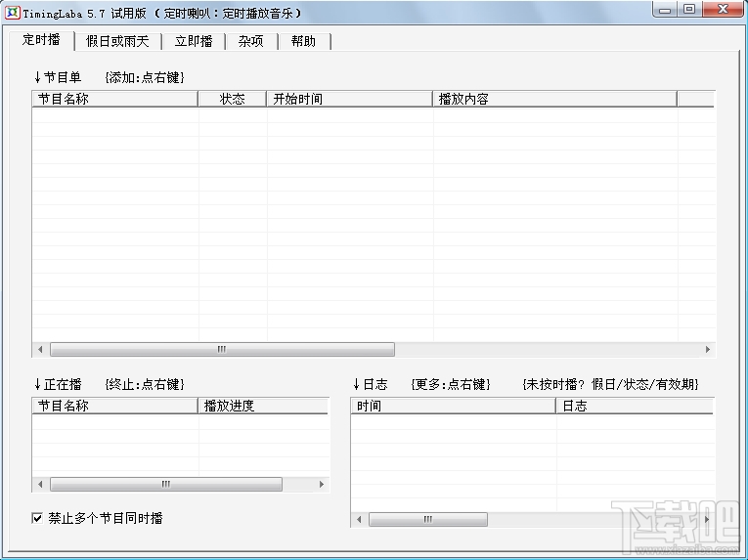Click the {添加:点右键} hint text
The height and width of the screenshot is (560, 748).
coord(145,77)
